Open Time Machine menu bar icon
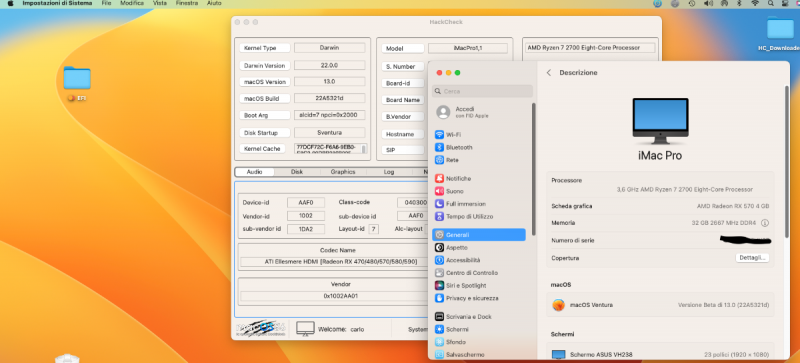800x363 pixels. tap(691, 3)
